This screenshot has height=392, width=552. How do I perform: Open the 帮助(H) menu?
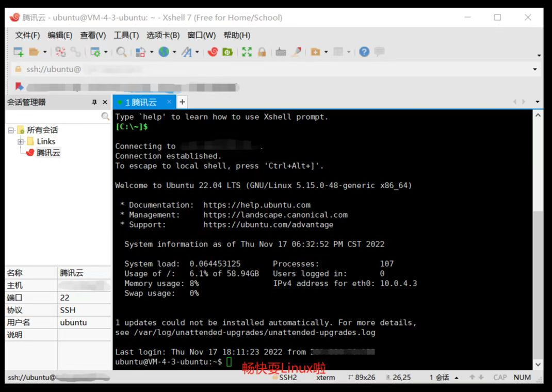click(x=237, y=35)
